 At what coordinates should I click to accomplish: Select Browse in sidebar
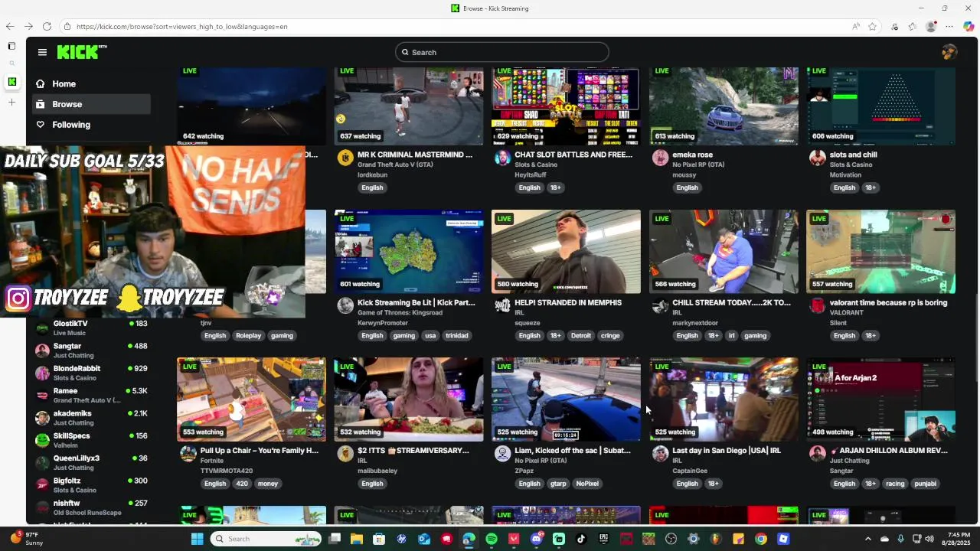(x=92, y=104)
